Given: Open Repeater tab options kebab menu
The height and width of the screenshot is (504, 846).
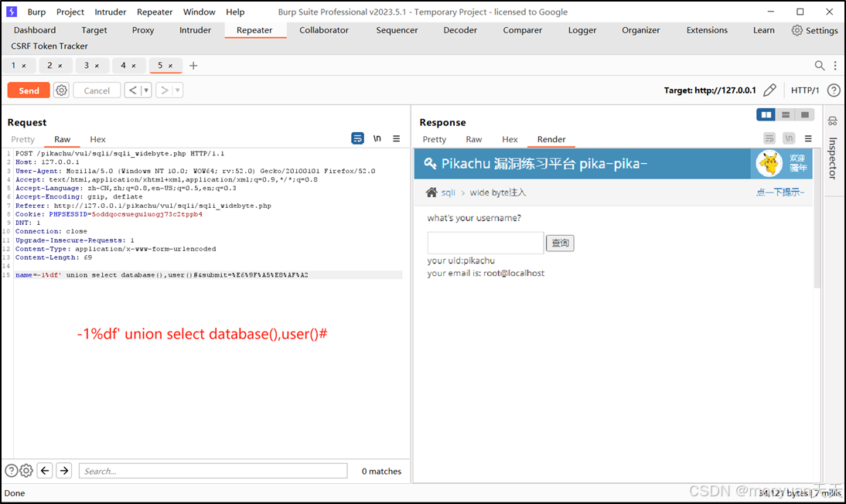Looking at the screenshot, I should coord(835,65).
